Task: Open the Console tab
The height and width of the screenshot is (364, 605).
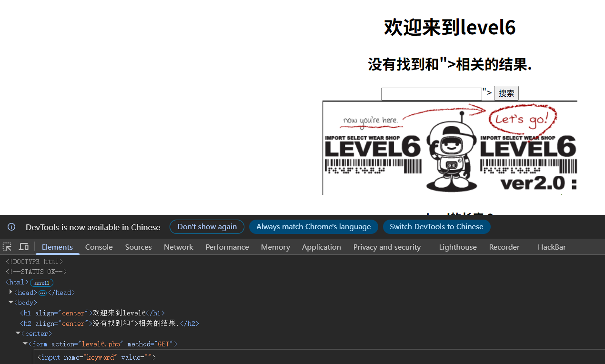Action: 99,247
